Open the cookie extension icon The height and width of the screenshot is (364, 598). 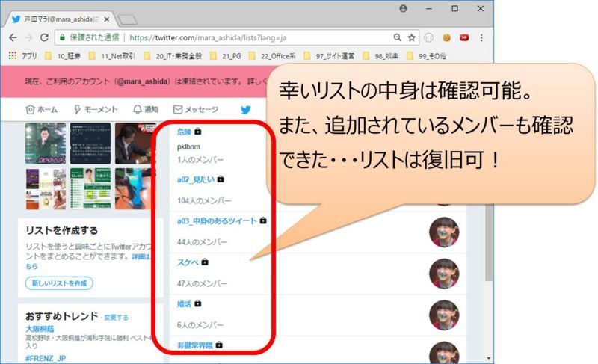tap(446, 37)
